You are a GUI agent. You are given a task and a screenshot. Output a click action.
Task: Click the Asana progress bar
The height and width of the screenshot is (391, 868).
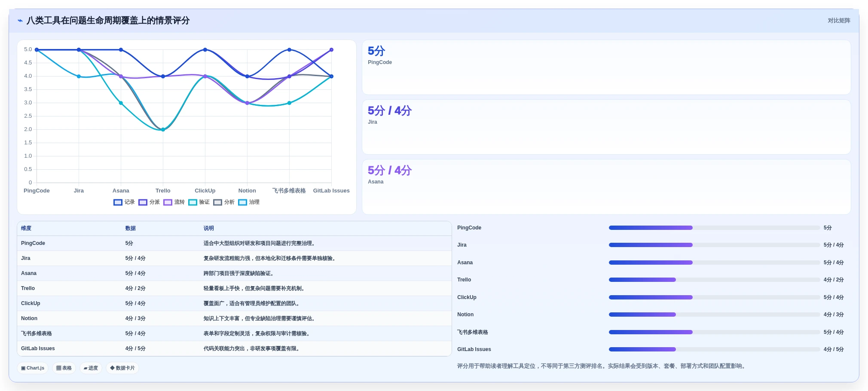[714, 263]
